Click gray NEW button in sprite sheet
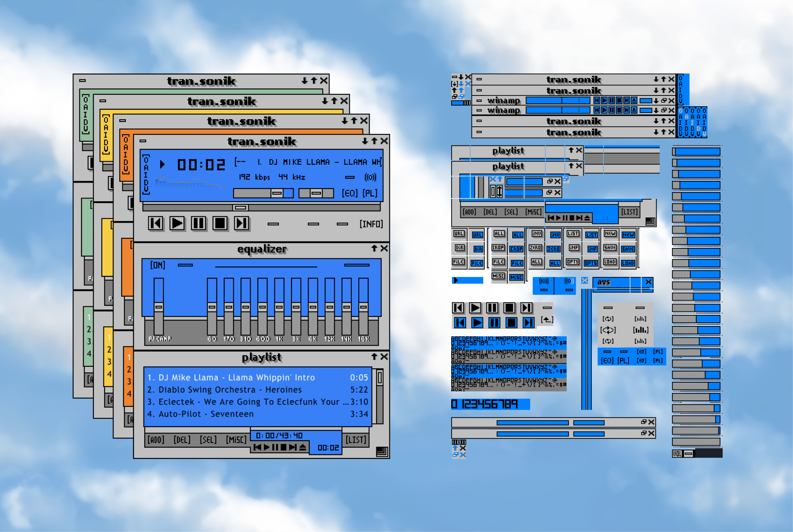The height and width of the screenshot is (532, 793). click(610, 233)
